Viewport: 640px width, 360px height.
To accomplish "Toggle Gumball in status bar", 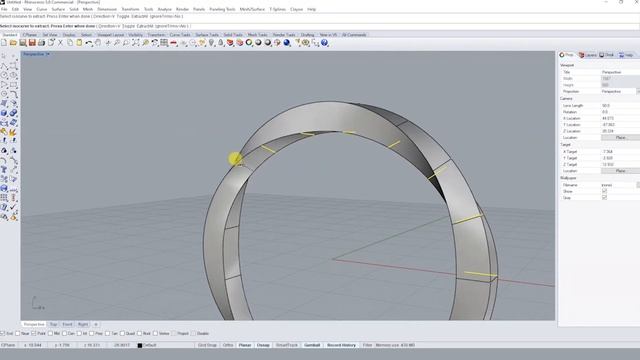I will point(312,345).
